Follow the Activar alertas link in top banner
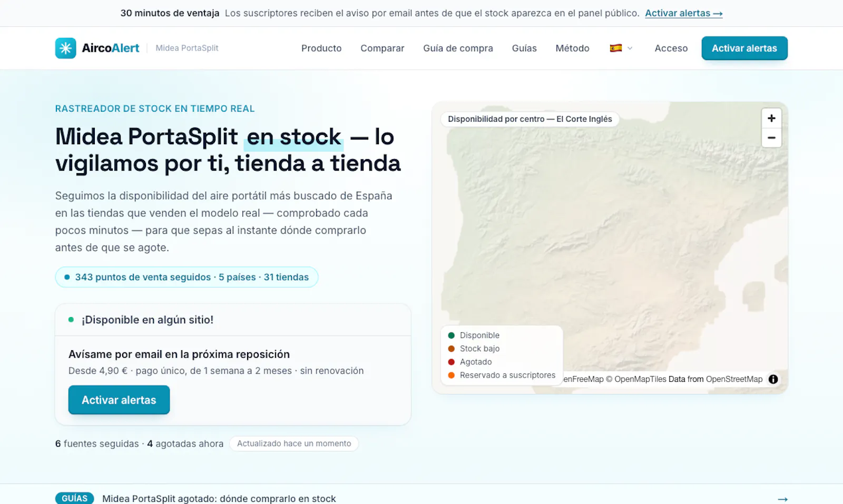This screenshot has width=843, height=504. pyautogui.click(x=683, y=13)
